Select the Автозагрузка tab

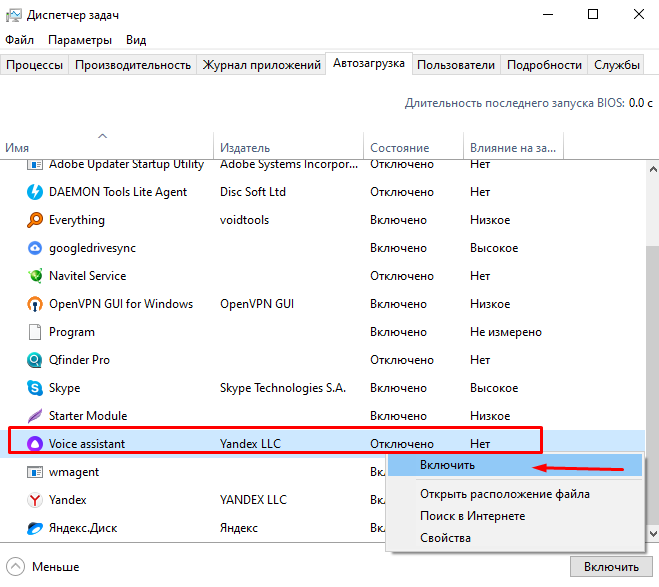point(369,63)
